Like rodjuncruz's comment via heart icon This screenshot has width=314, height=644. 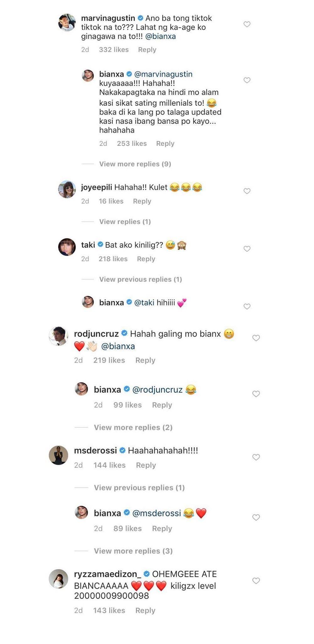tap(256, 338)
